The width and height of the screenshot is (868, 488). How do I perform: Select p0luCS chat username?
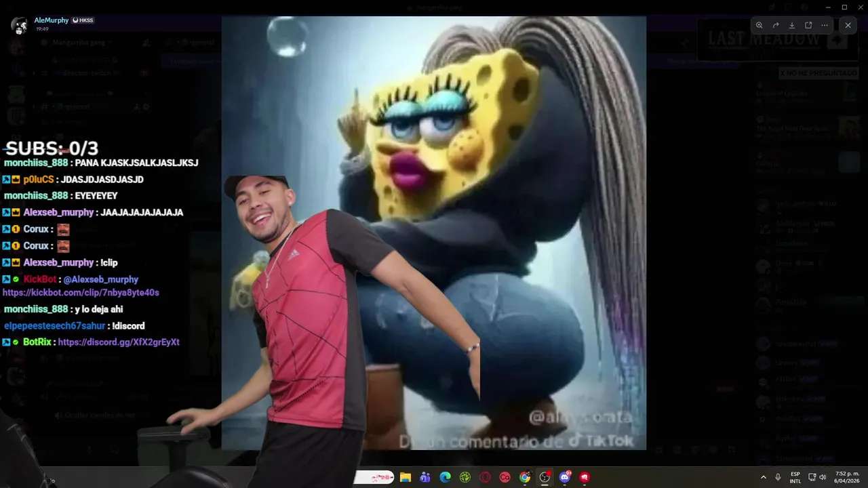(38, 180)
